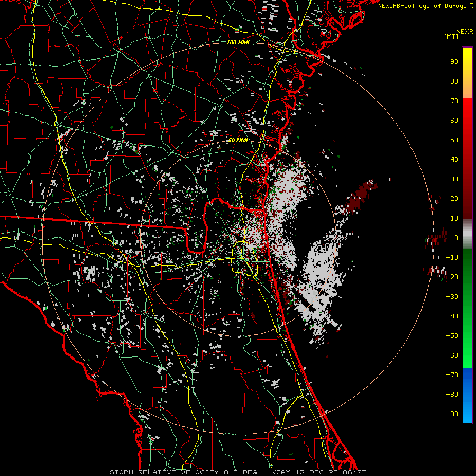
Task: Click the -10 value on velocity scale
Action: [x=452, y=258]
